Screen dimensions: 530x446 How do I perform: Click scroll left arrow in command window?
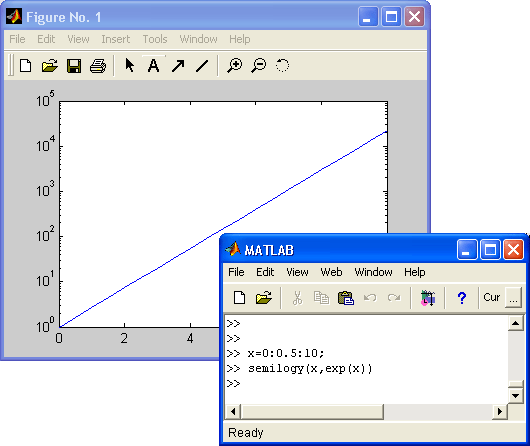(233, 412)
